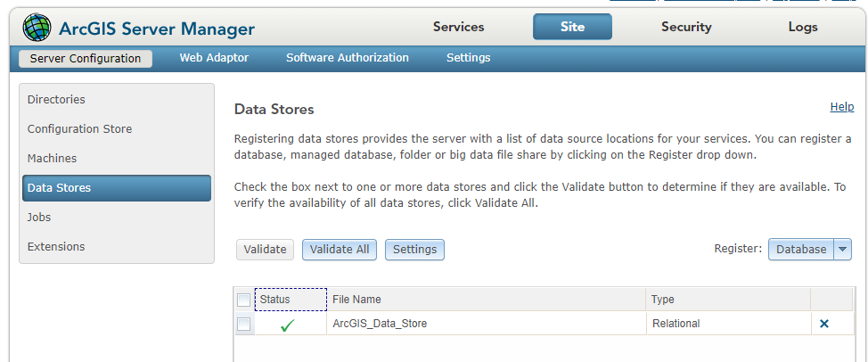868x362 pixels.
Task: Remove the ArcGIS_Data_Store entry with the X icon
Action: (x=823, y=324)
